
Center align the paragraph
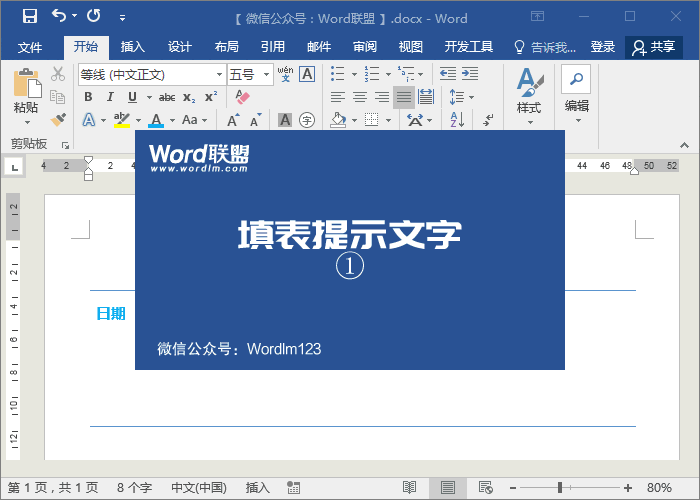[360, 97]
